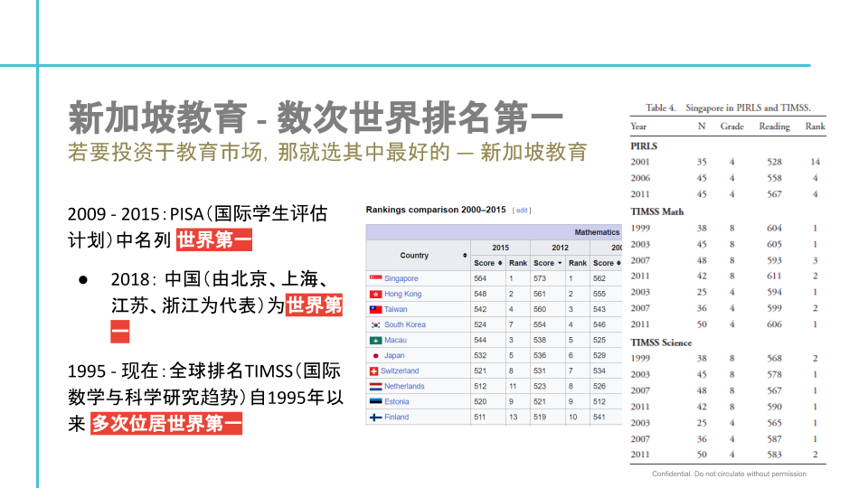868x488 pixels.
Task: Open the South Korea country link
Action: coord(405,324)
